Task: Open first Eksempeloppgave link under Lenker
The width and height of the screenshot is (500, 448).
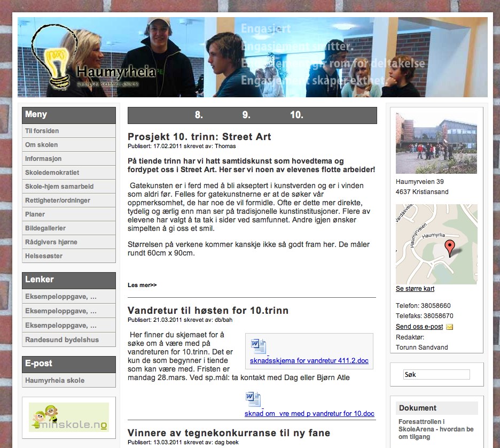Action: (69, 296)
